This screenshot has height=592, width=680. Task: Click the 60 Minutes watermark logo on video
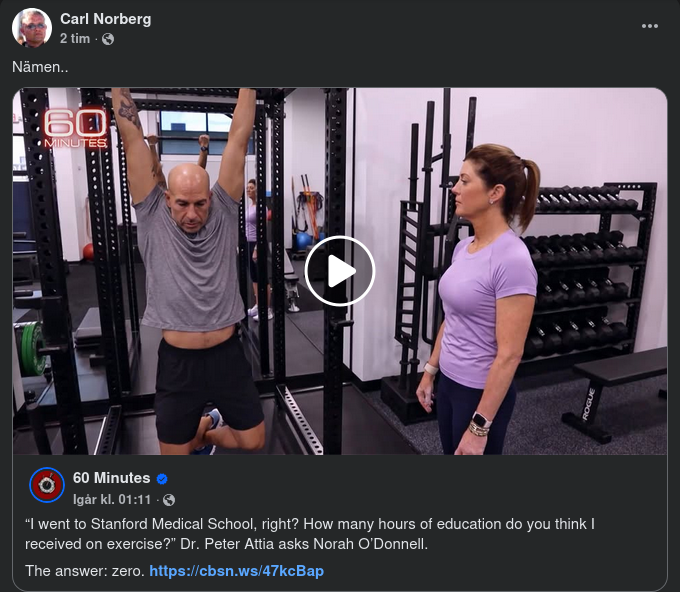(75, 128)
